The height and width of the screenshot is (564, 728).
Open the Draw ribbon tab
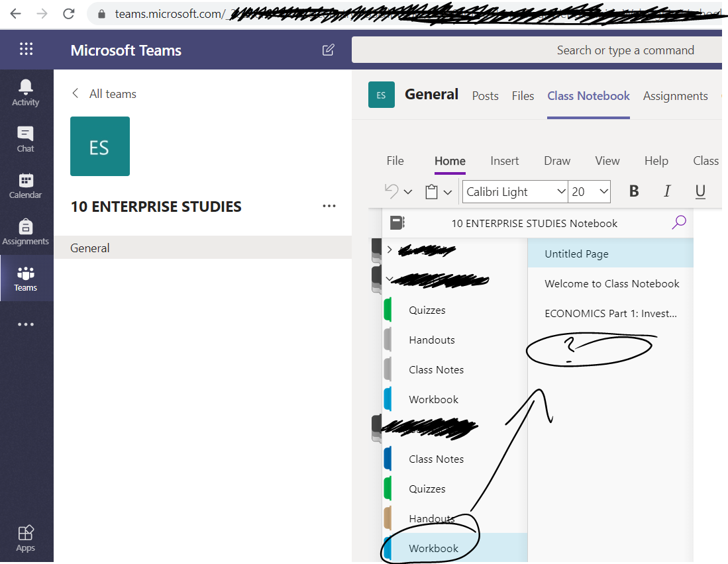(557, 161)
